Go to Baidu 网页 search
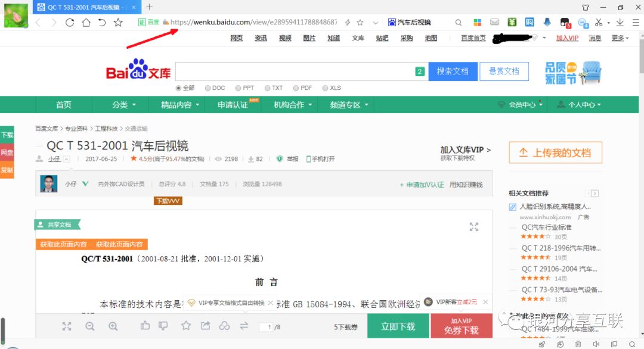Screen dimensions: 644x349 (x=236, y=38)
